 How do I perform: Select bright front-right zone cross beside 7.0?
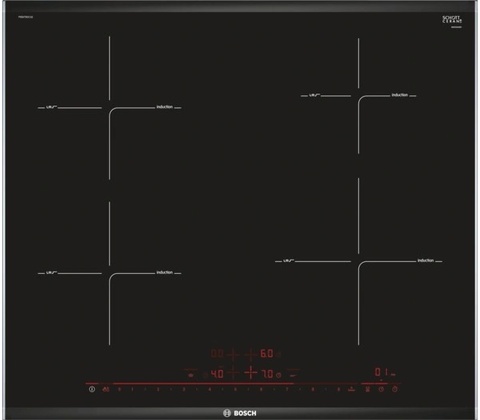coord(251,372)
